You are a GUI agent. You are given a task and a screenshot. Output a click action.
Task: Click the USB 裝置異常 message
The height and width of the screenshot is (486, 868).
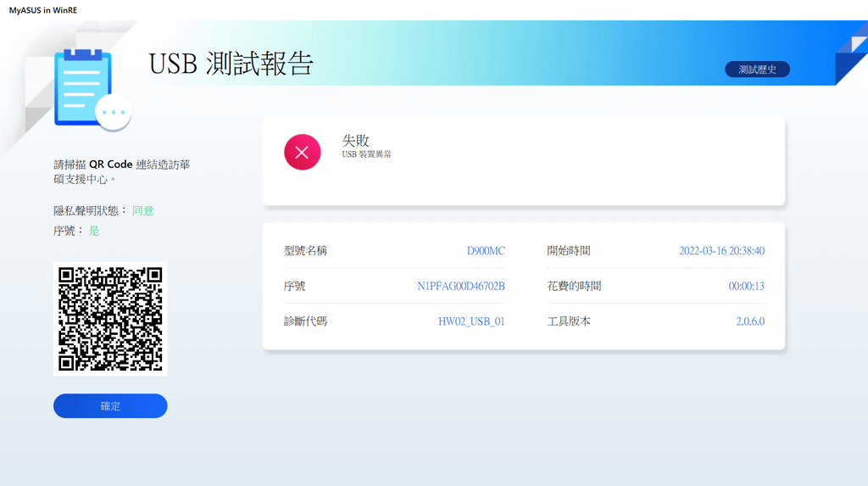coord(366,154)
